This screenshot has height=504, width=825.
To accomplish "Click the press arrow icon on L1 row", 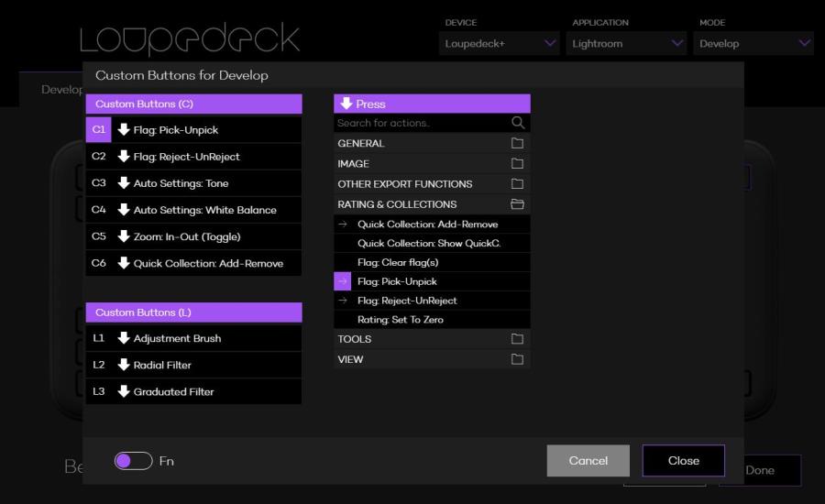I will point(124,338).
